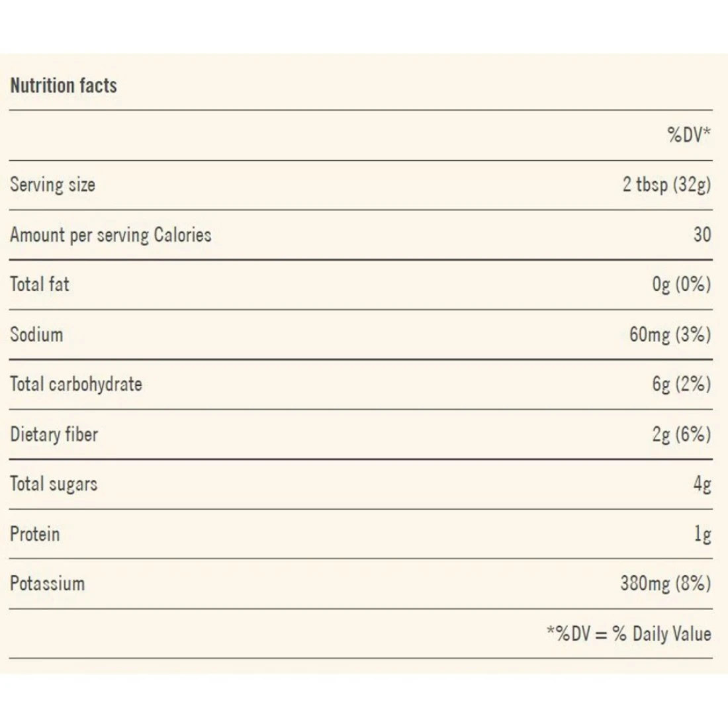Click the 2 tbsp (32g) value
The image size is (728, 728).
point(666,185)
